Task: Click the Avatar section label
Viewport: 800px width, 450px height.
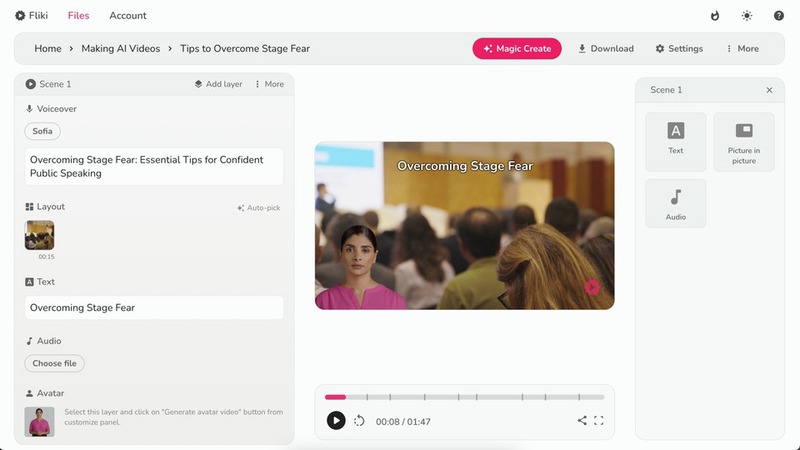Action: tap(51, 393)
